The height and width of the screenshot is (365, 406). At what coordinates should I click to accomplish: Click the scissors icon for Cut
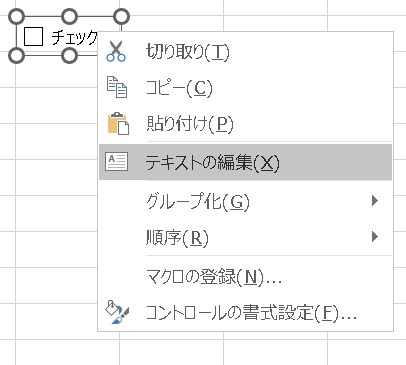116,51
